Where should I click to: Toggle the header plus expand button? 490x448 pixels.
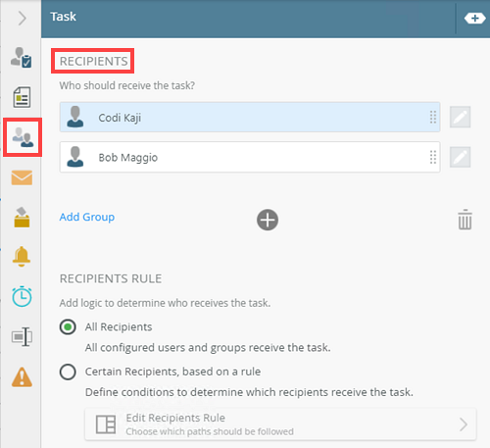pos(474,19)
